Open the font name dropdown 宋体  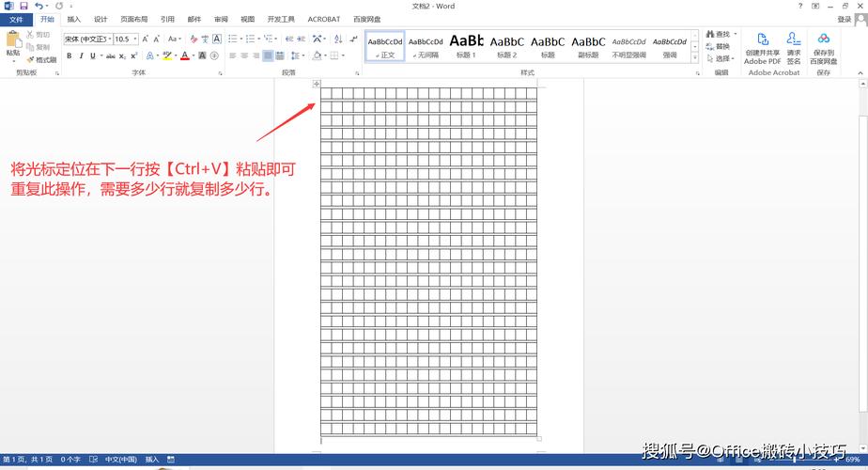coord(109,39)
